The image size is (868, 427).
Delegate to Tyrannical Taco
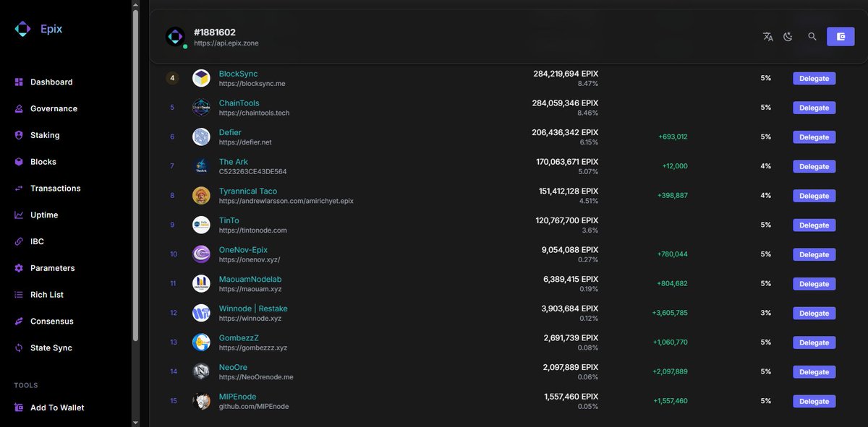[814, 196]
